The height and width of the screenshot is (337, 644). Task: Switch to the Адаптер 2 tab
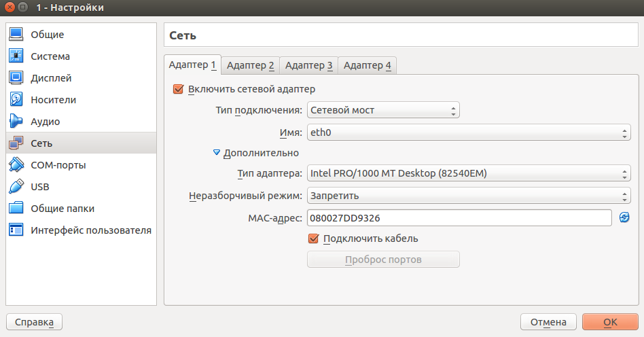click(250, 65)
